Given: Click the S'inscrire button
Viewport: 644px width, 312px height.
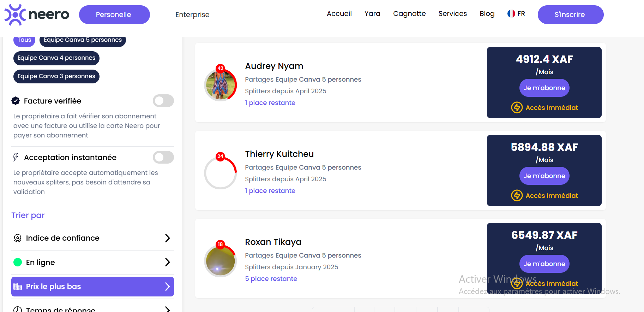Looking at the screenshot, I should (571, 14).
